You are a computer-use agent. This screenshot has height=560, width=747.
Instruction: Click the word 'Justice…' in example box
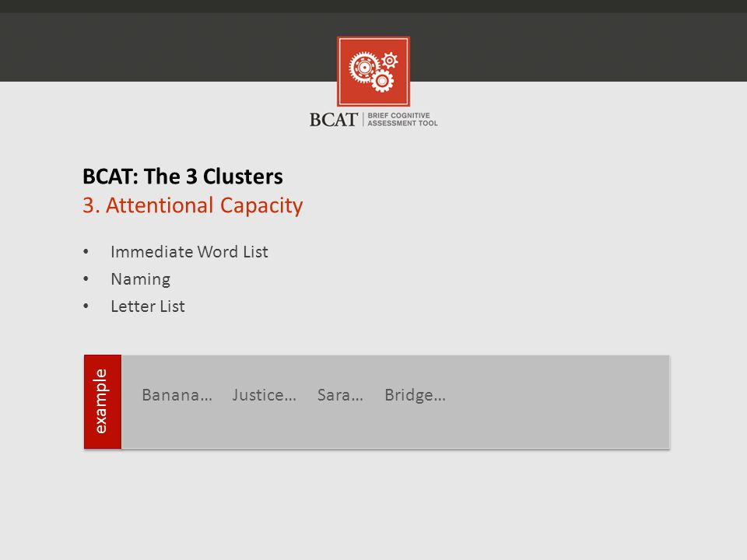coord(264,395)
